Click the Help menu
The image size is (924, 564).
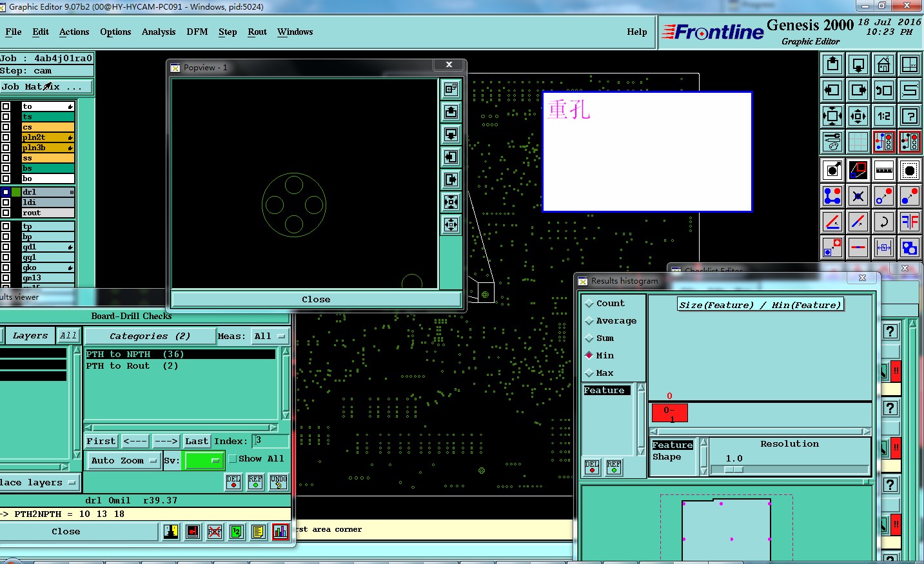[637, 32]
